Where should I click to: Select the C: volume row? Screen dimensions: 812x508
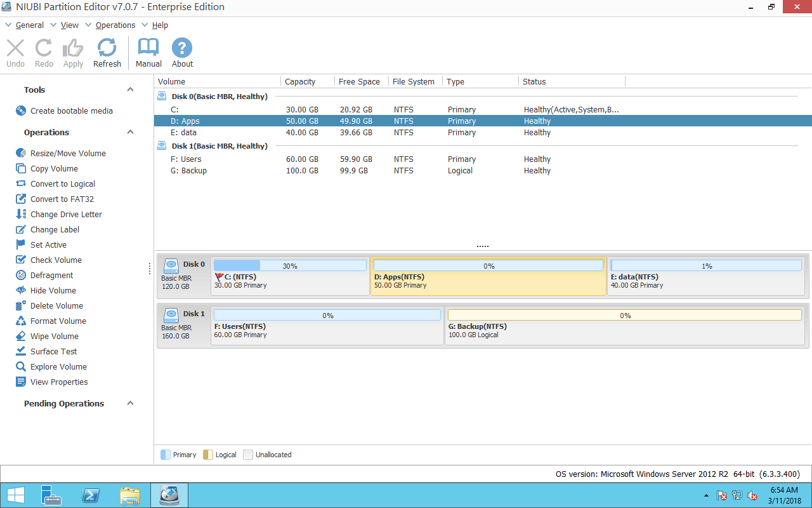483,110
